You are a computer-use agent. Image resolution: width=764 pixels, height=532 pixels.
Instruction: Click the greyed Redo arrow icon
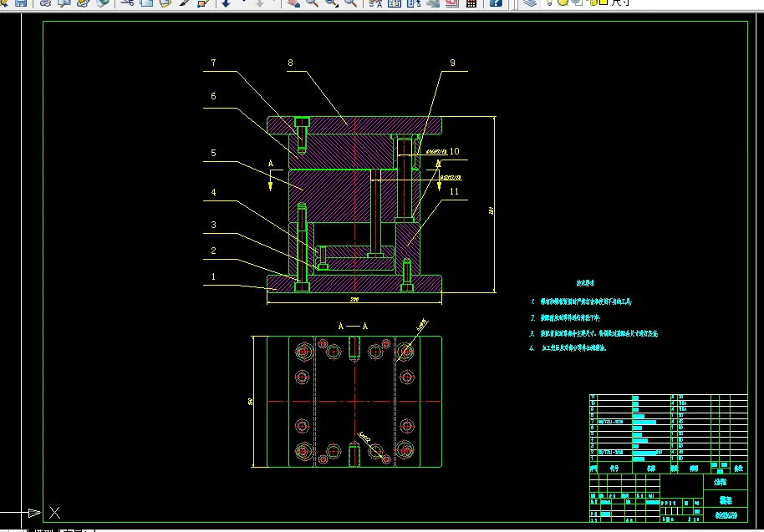point(260,3)
